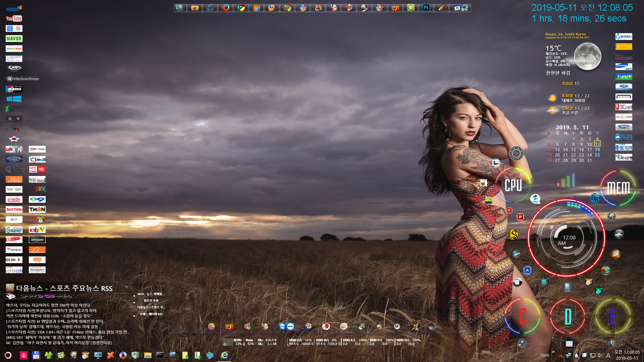Open the Amazon shortcut
This screenshot has height=362, width=644.
coord(37,240)
